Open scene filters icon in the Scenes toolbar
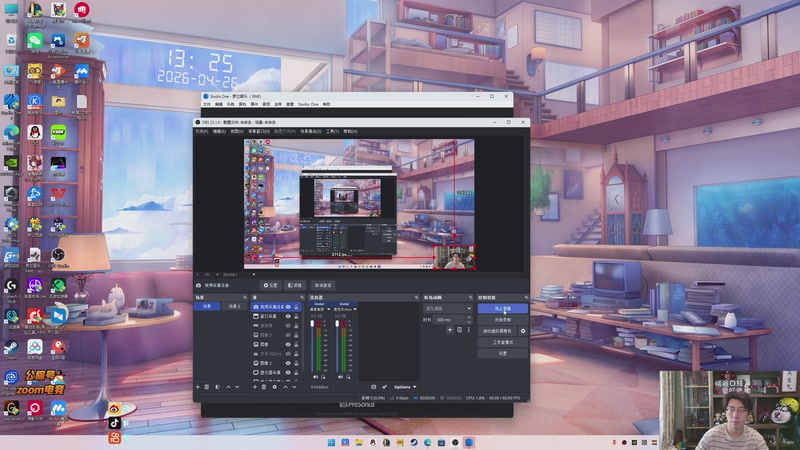800x450 pixels. (217, 387)
